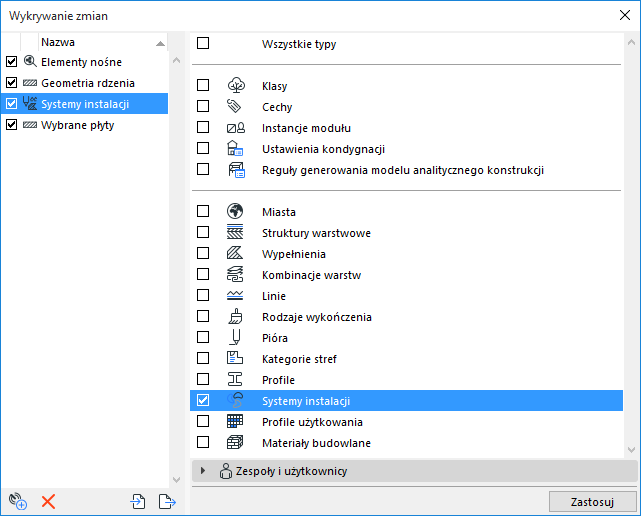Image resolution: width=641 pixels, height=516 pixels.
Task: Select the Geometria rdzenia row
Action: [x=84, y=83]
